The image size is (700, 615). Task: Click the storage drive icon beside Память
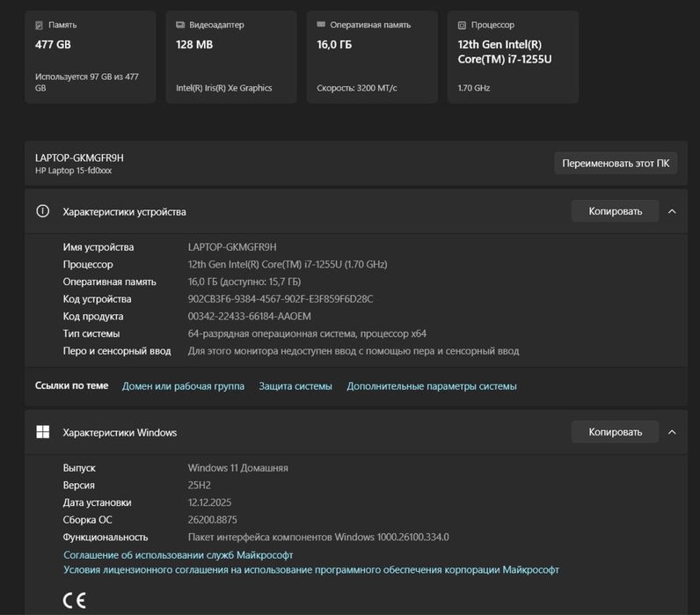tap(40, 26)
